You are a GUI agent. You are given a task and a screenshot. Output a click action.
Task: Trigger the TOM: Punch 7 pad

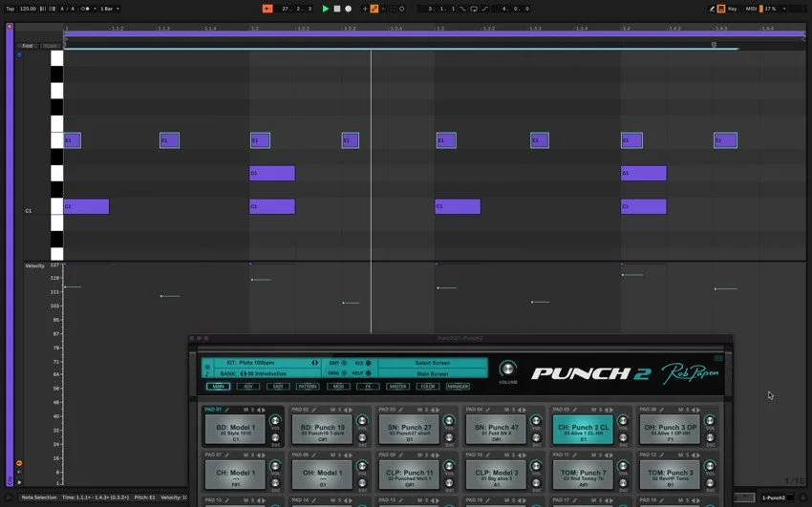click(583, 475)
